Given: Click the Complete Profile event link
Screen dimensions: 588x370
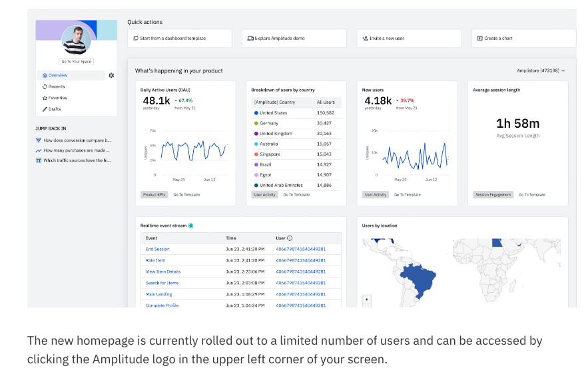Looking at the screenshot, I should [x=162, y=305].
